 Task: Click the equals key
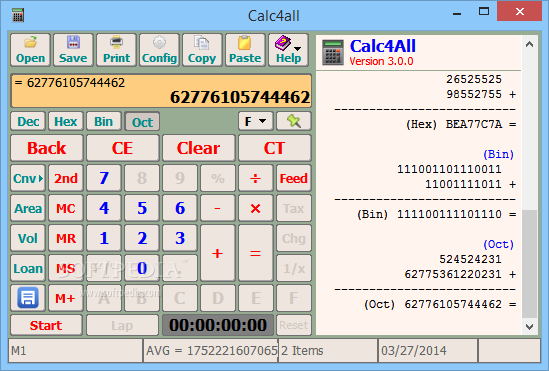coord(256,253)
